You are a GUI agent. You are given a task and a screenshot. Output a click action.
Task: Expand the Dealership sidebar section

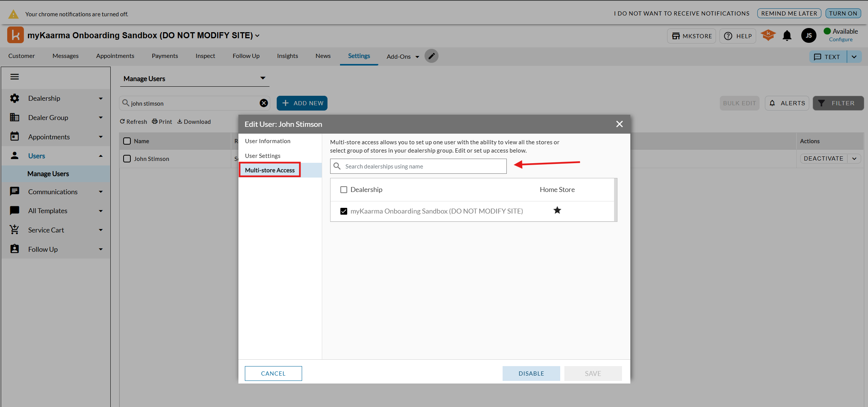[x=101, y=98]
